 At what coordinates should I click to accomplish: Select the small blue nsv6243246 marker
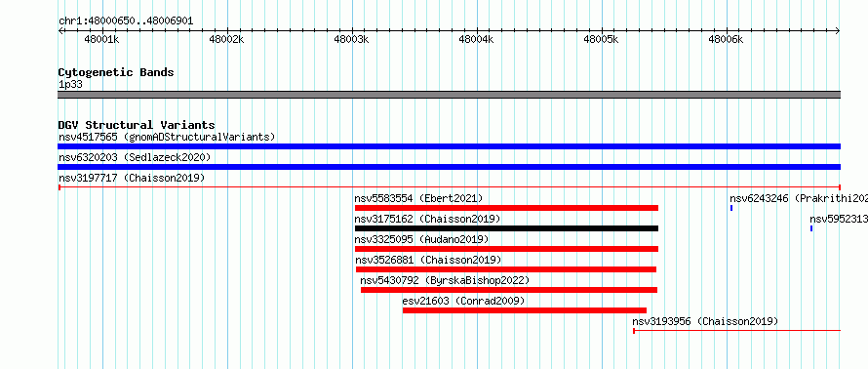click(x=731, y=208)
